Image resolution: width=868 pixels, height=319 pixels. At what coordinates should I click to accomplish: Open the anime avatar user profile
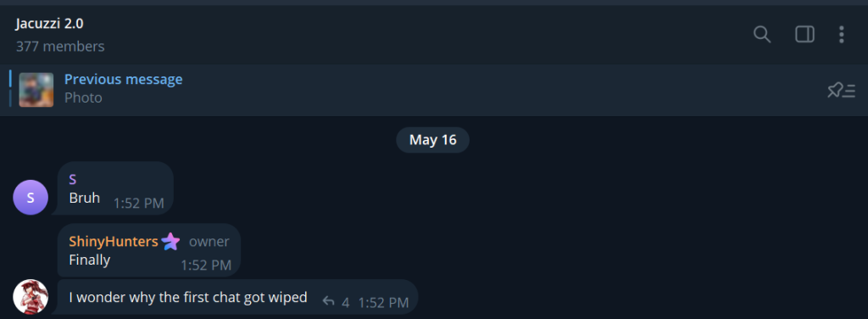click(x=31, y=296)
